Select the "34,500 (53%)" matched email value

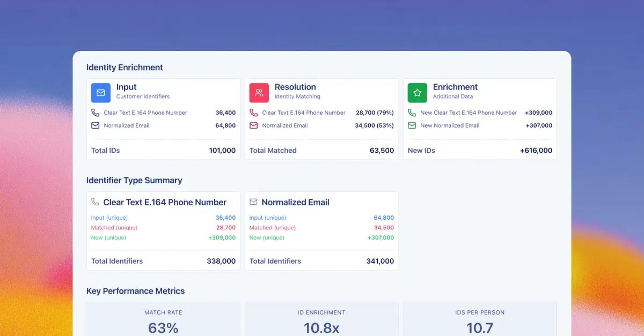[375, 125]
